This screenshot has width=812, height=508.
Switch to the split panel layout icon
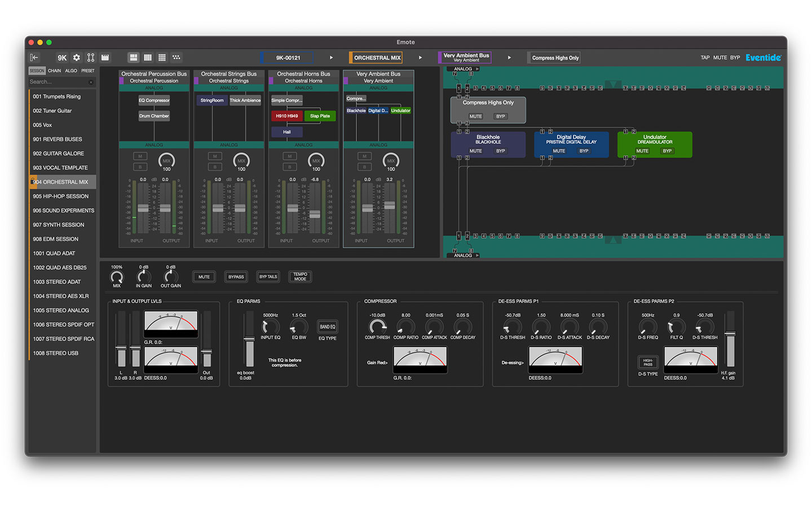click(134, 58)
